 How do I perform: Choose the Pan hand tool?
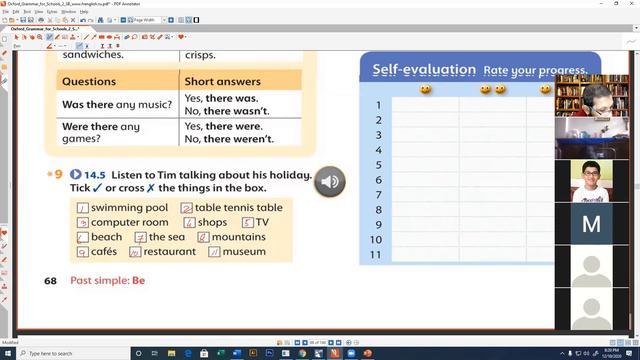click(32, 37)
